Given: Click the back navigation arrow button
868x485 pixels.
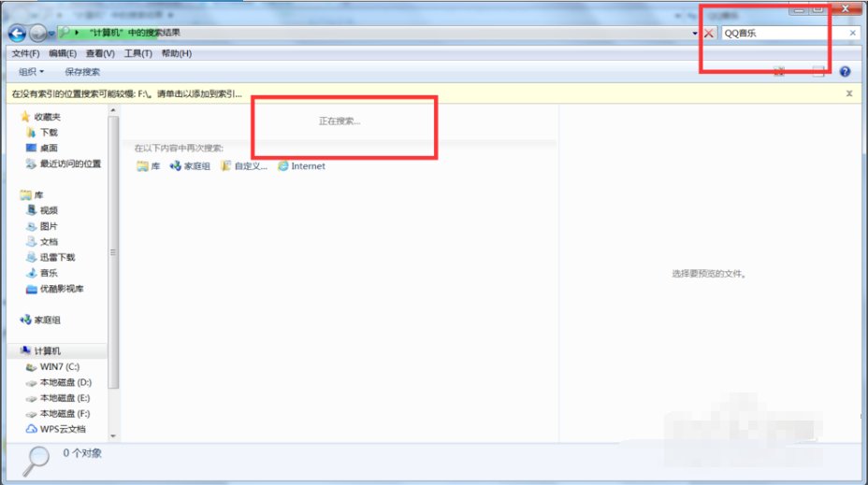Looking at the screenshot, I should coord(17,33).
